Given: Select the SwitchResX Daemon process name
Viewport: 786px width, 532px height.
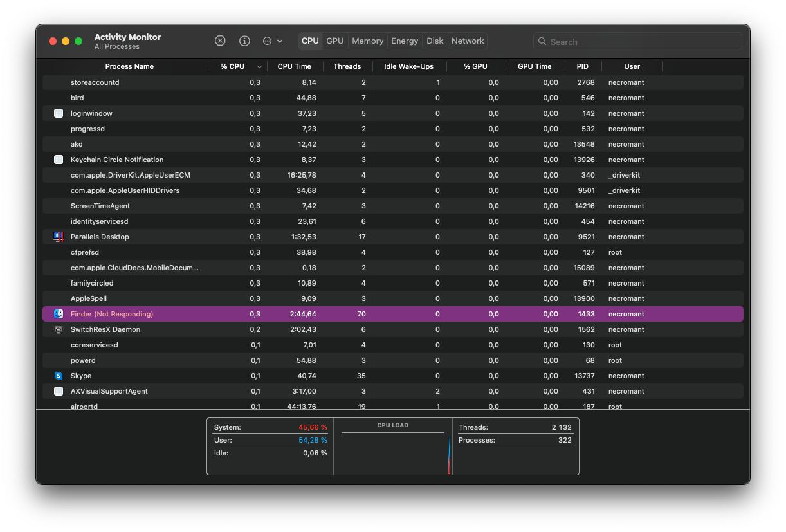Looking at the screenshot, I should click(105, 329).
